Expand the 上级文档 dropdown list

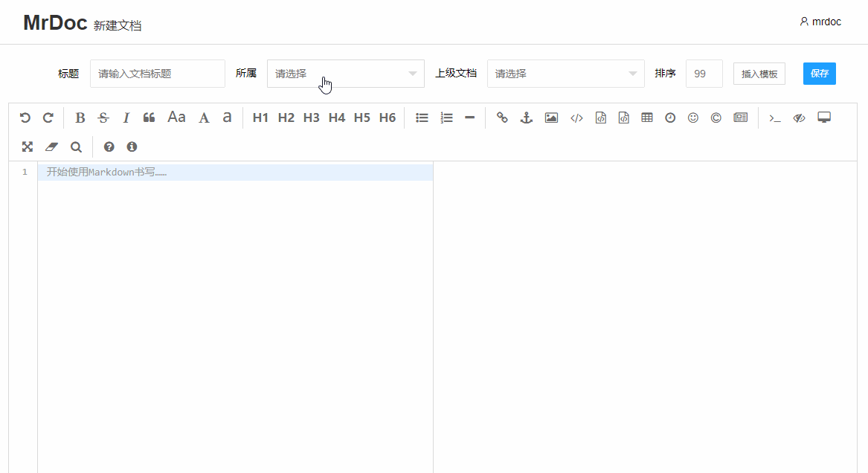point(565,74)
